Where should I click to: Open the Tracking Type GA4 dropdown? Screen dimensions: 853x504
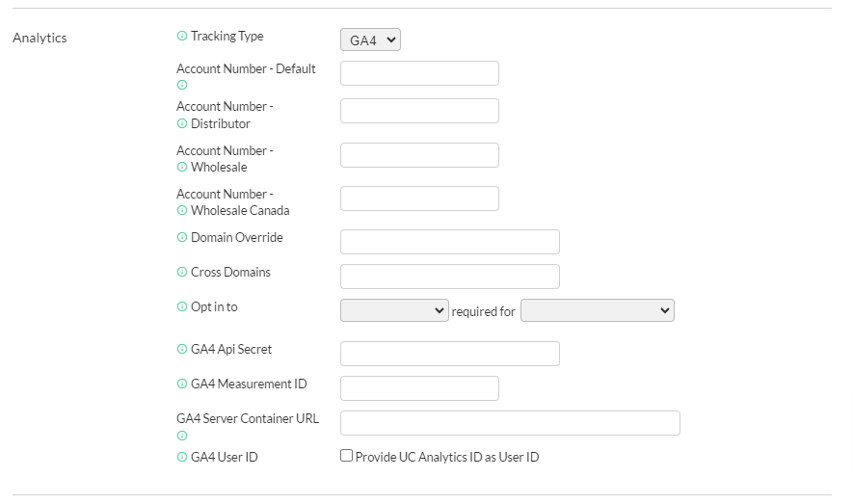[x=370, y=40]
